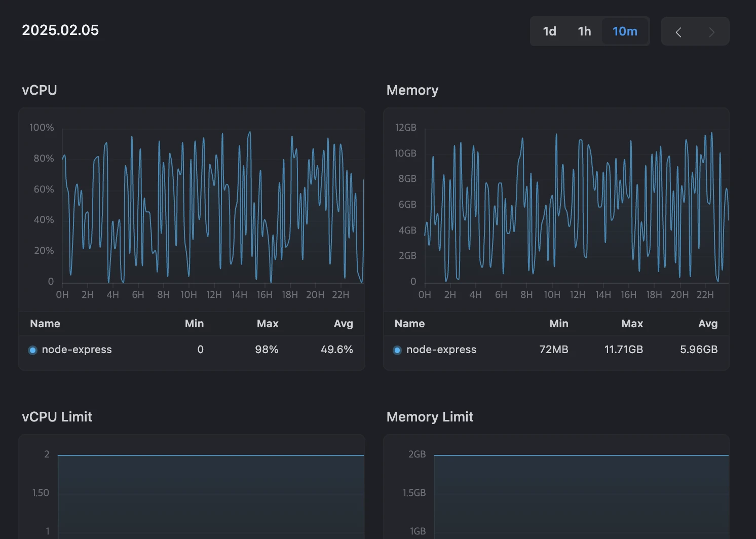Click the next-day right chevron arrow
The height and width of the screenshot is (539, 756).
pyautogui.click(x=711, y=31)
